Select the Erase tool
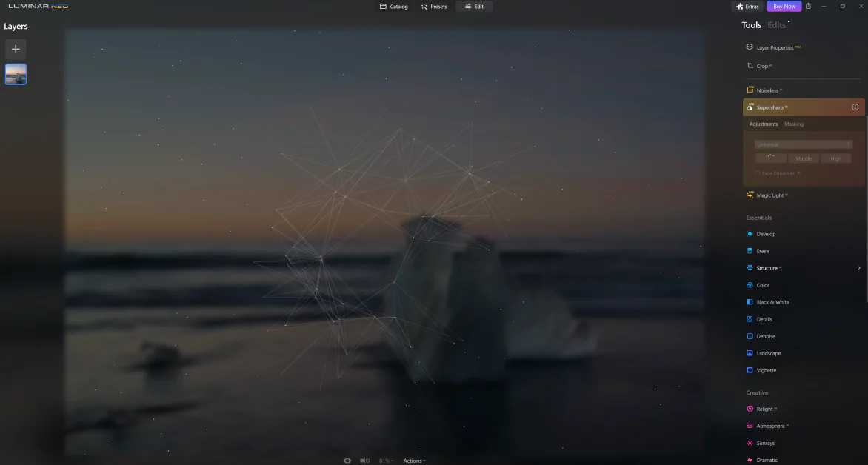The width and height of the screenshot is (868, 465). (762, 251)
